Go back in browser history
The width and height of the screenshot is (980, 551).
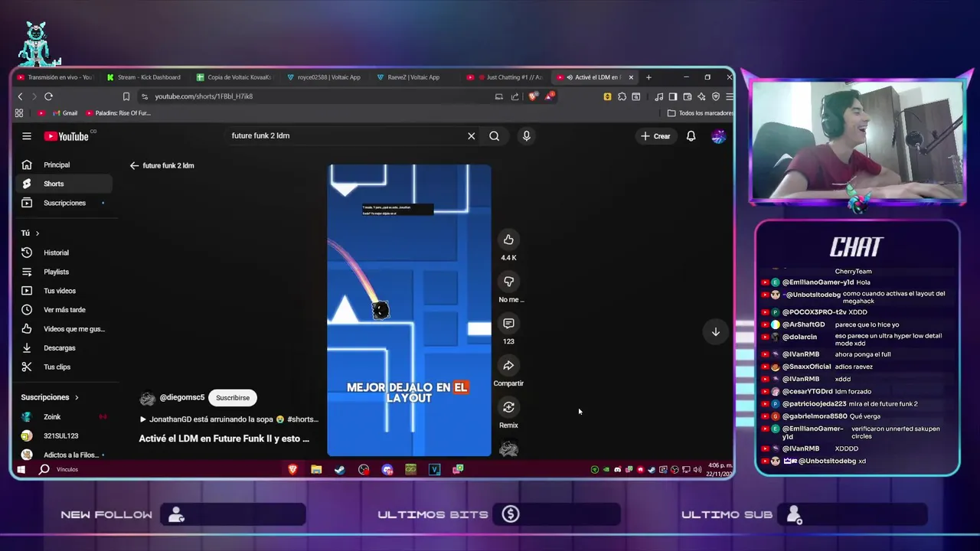pyautogui.click(x=21, y=96)
